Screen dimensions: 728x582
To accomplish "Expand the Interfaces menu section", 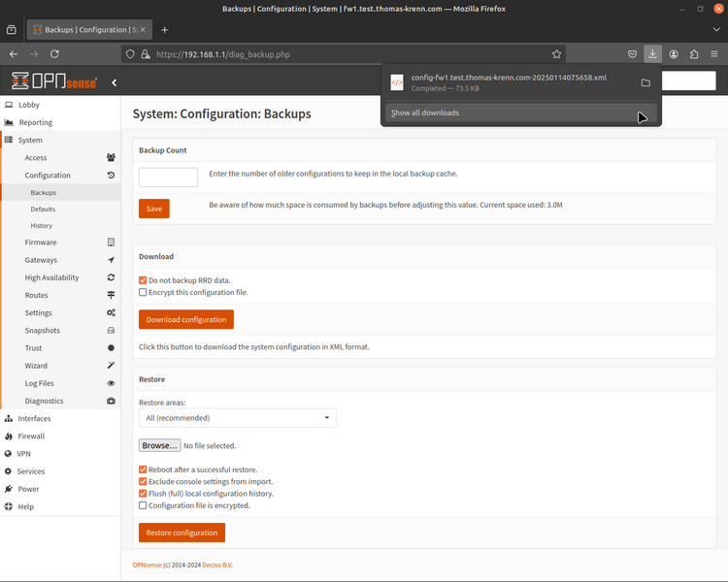I will [x=60, y=419].
